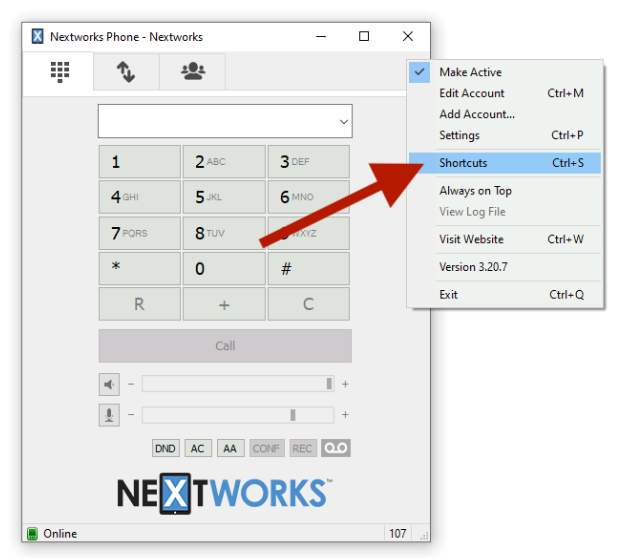Viewport: 619px width, 558px height.
Task: Select Exit from the menu
Action: pos(505,295)
